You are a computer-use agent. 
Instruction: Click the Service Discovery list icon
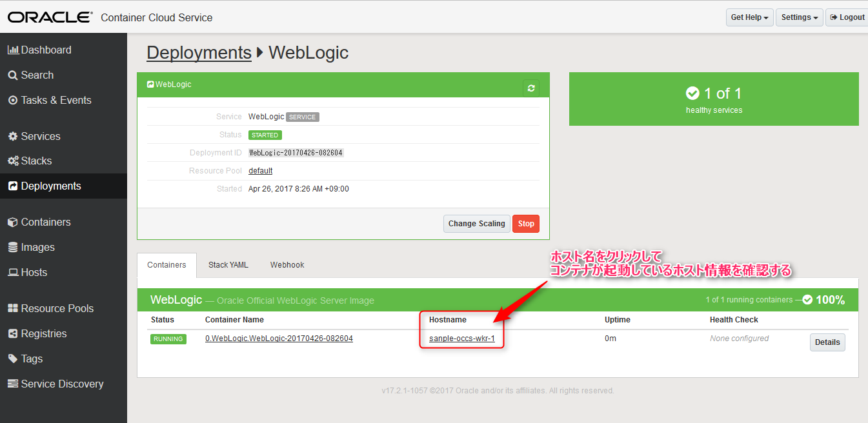(13, 384)
